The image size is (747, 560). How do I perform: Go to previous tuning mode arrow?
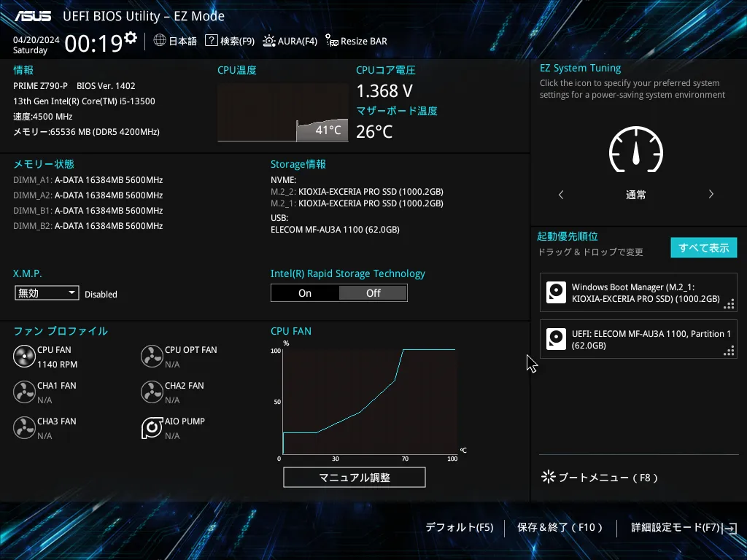click(561, 194)
